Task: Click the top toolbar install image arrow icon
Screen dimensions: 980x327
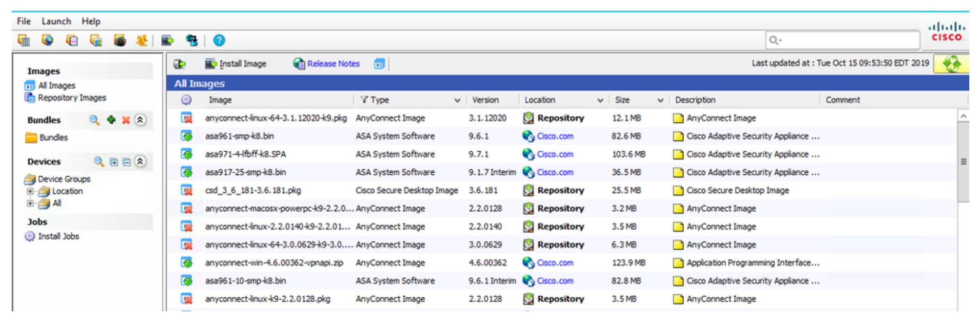Action: [x=168, y=40]
